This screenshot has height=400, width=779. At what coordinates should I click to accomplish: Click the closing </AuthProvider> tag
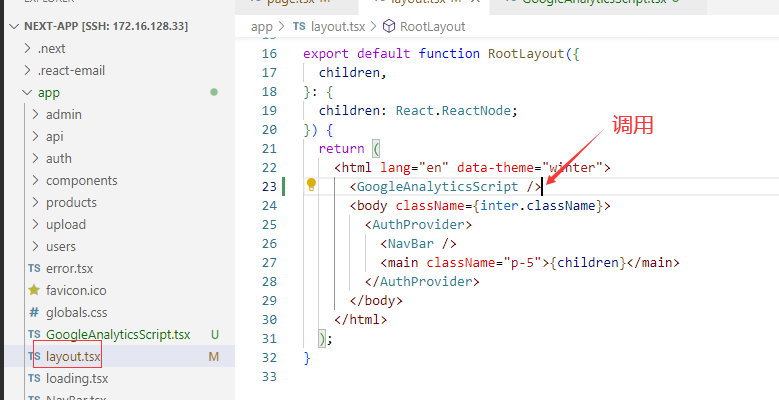click(x=422, y=282)
